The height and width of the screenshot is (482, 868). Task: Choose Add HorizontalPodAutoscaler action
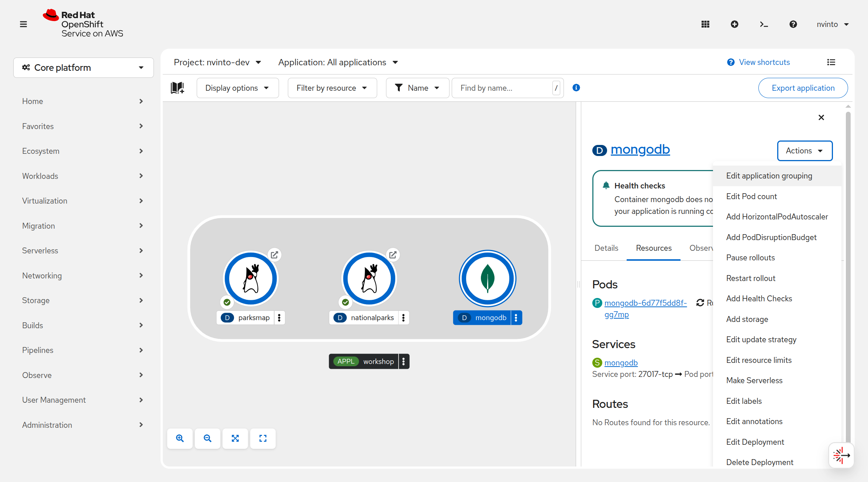point(777,217)
